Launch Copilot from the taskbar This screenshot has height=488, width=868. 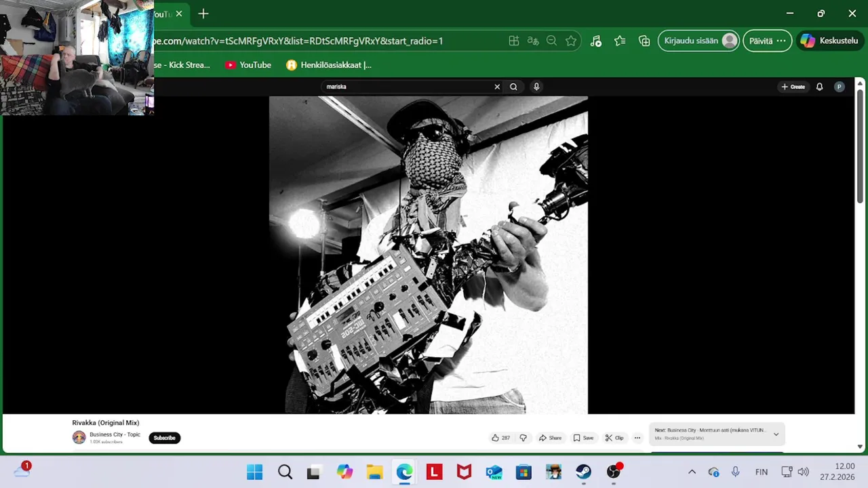click(344, 472)
